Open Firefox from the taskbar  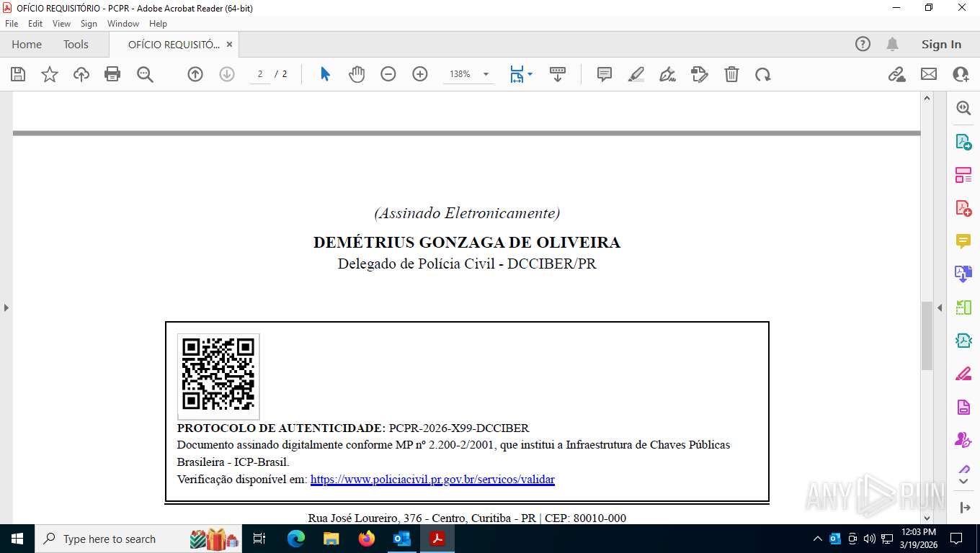[367, 539]
